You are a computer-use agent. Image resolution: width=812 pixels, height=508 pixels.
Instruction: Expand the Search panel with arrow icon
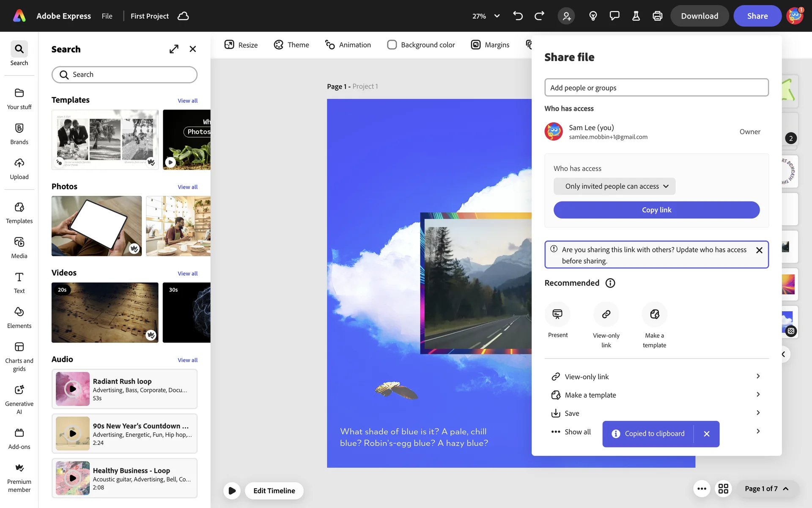pyautogui.click(x=174, y=49)
